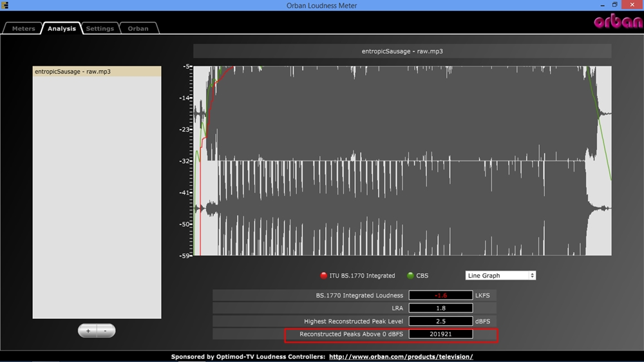Toggle the red ITU BS.1770 Integrated indicator

(x=324, y=276)
